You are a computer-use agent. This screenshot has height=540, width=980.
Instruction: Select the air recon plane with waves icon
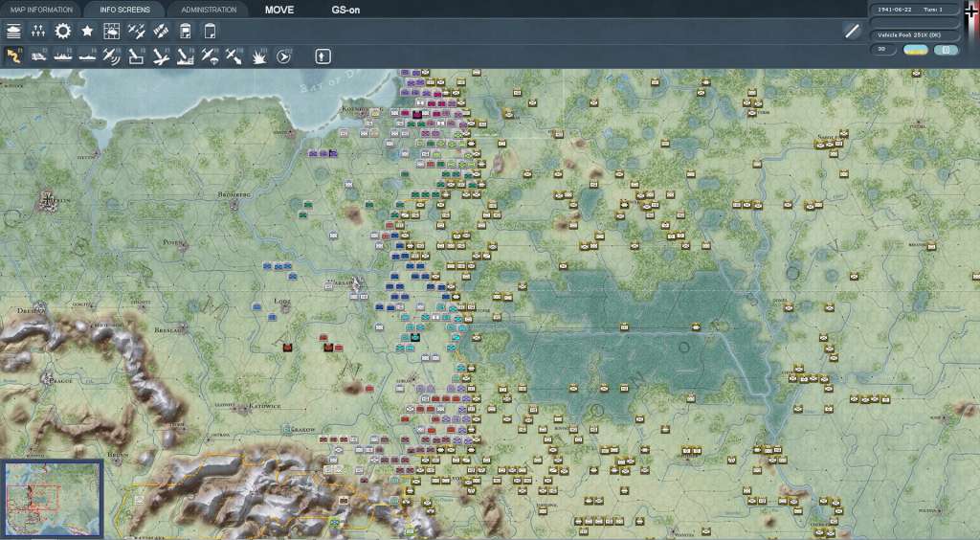112,56
